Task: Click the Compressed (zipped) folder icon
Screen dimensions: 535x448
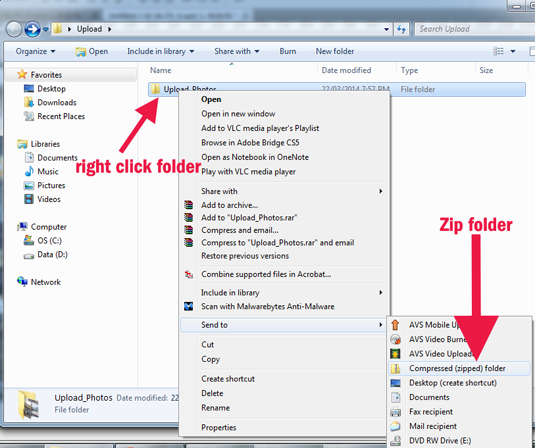Action: pos(395,368)
